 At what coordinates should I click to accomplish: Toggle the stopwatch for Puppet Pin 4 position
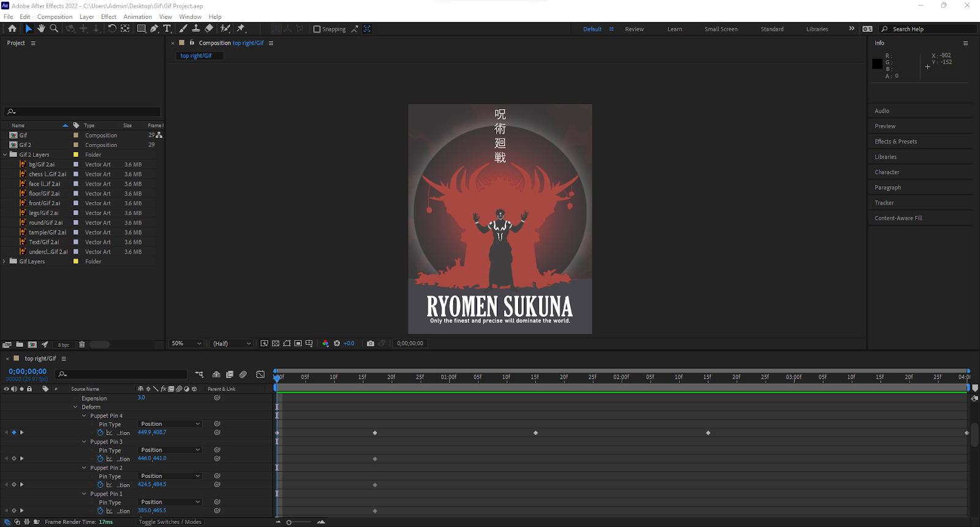click(100, 433)
